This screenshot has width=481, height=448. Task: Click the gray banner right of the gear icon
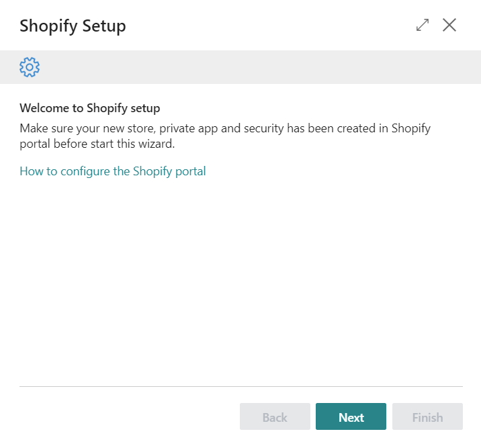point(255,67)
